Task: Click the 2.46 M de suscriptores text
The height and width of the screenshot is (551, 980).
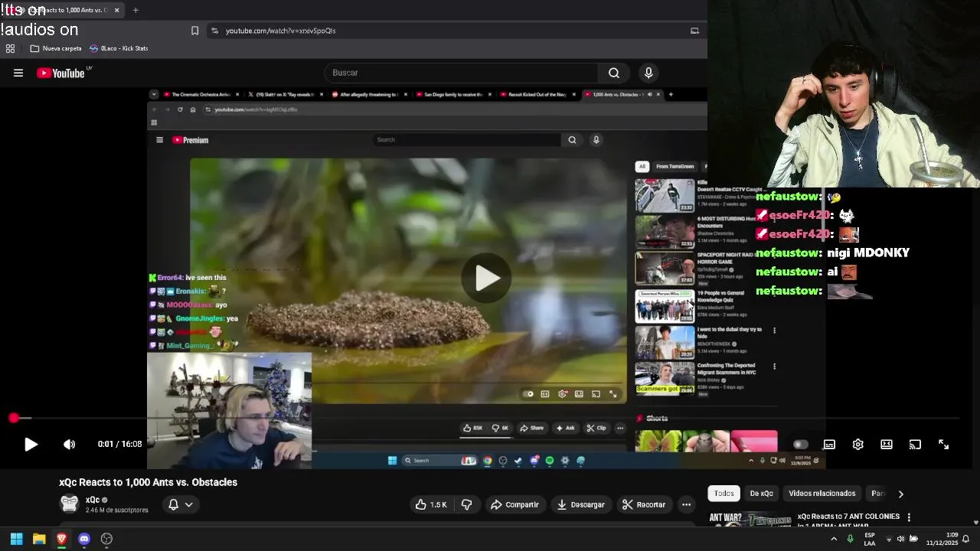Action: pyautogui.click(x=117, y=510)
